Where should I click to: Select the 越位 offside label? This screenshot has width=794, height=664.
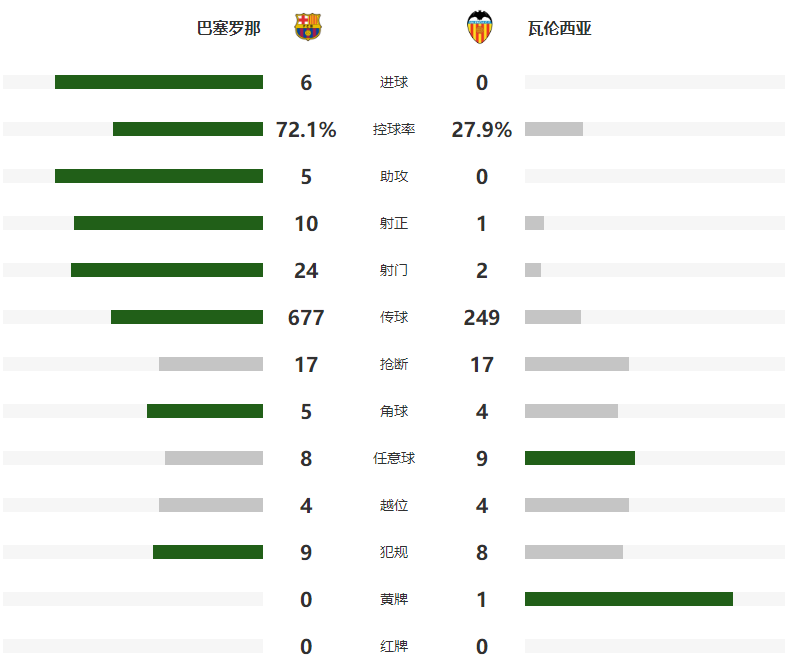click(x=394, y=505)
